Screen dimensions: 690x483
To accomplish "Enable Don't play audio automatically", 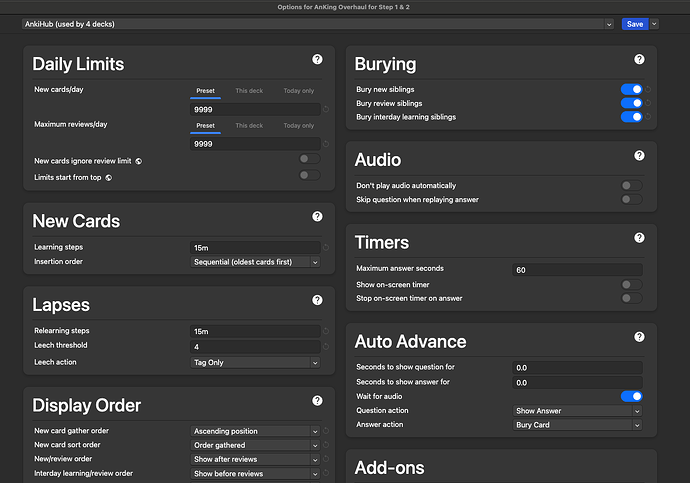I will click(631, 186).
